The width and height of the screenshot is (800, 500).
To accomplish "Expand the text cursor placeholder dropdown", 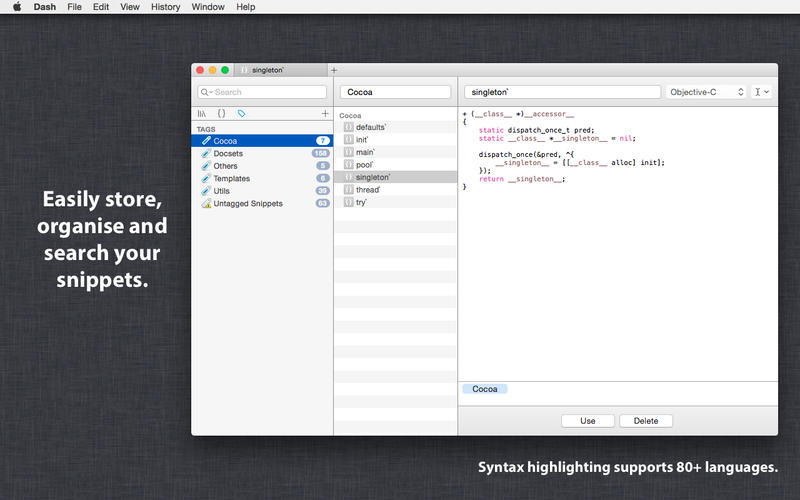I will pyautogui.click(x=762, y=92).
